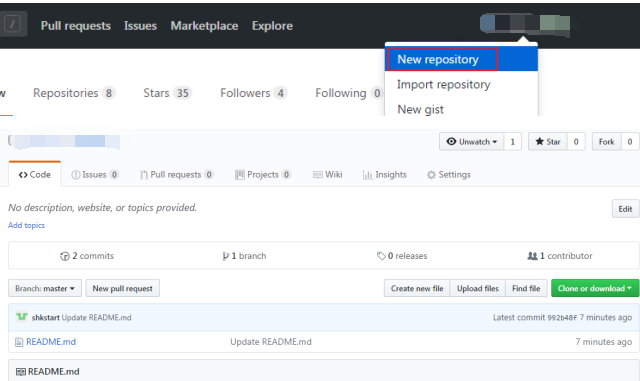
Task: Click the book icon in README.md header
Action: [20, 372]
